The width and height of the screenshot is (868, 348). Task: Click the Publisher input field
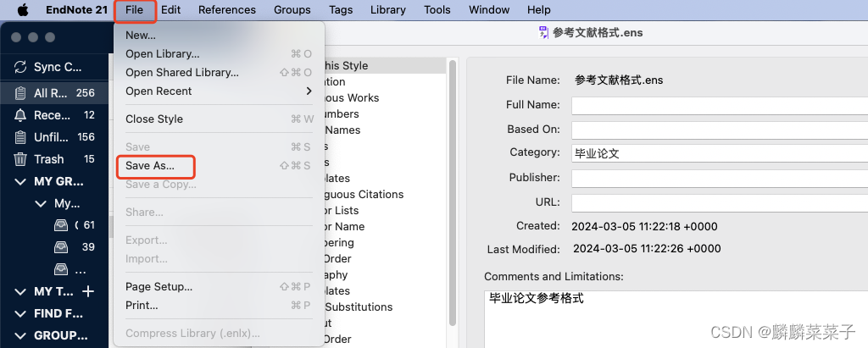click(720, 179)
